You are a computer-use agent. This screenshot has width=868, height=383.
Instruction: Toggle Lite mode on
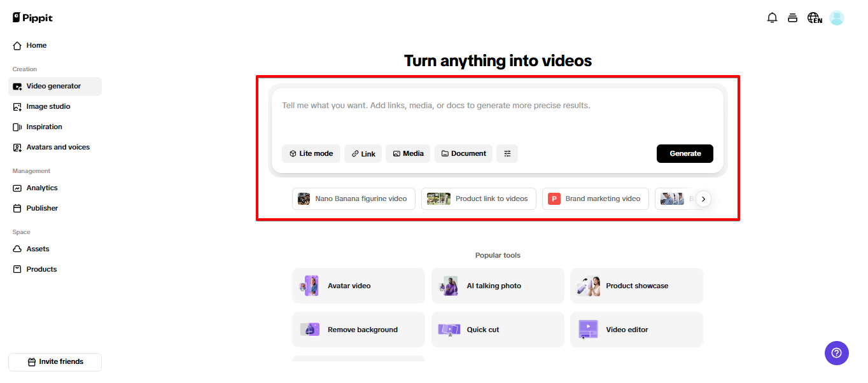(x=311, y=153)
